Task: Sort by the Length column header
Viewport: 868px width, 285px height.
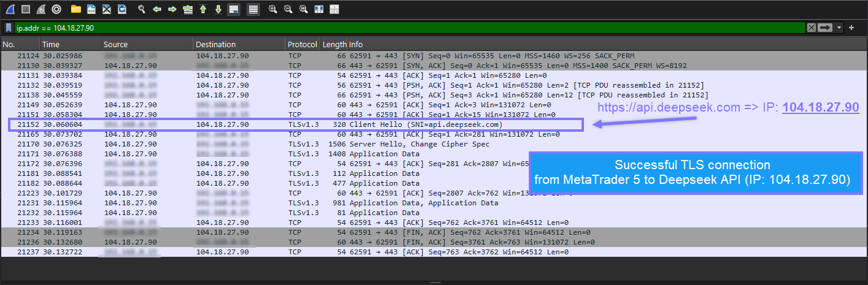Action: coord(334,44)
